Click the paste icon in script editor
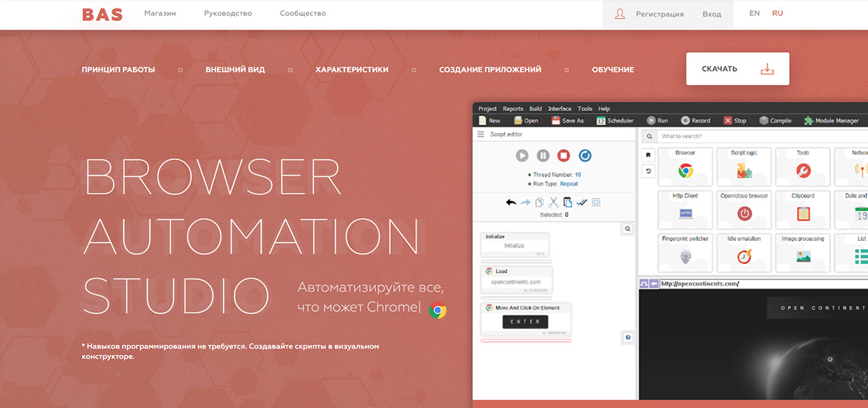This screenshot has width=868, height=408. [x=567, y=203]
